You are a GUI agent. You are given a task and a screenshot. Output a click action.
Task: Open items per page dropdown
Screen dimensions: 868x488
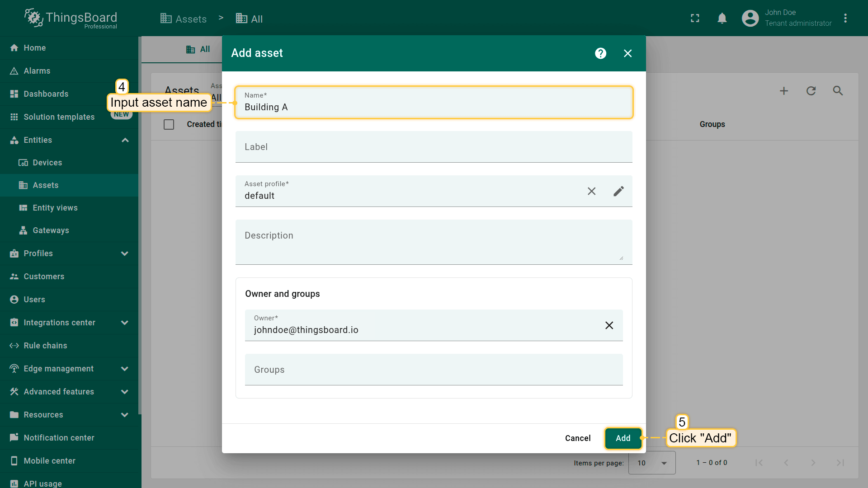[652, 463]
